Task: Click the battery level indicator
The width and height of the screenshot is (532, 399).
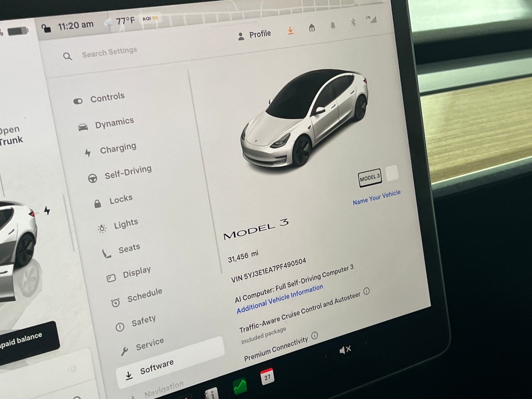Action: pyautogui.click(x=18, y=32)
